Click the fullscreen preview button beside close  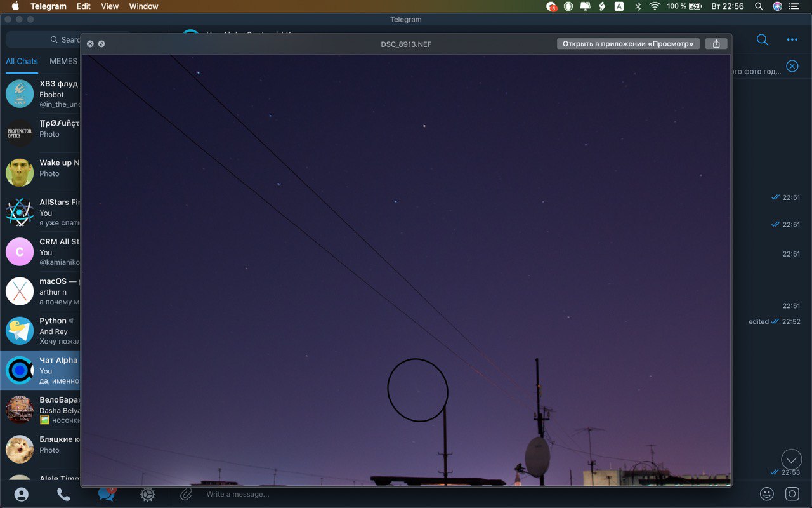point(101,44)
